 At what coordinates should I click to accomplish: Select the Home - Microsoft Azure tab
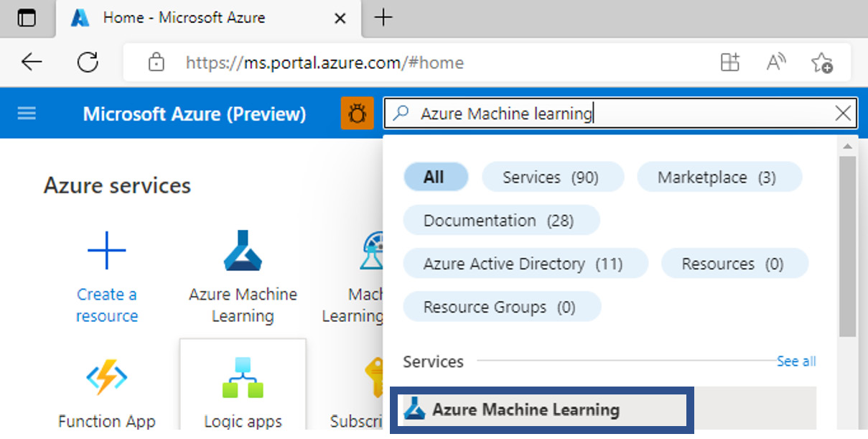click(x=208, y=18)
